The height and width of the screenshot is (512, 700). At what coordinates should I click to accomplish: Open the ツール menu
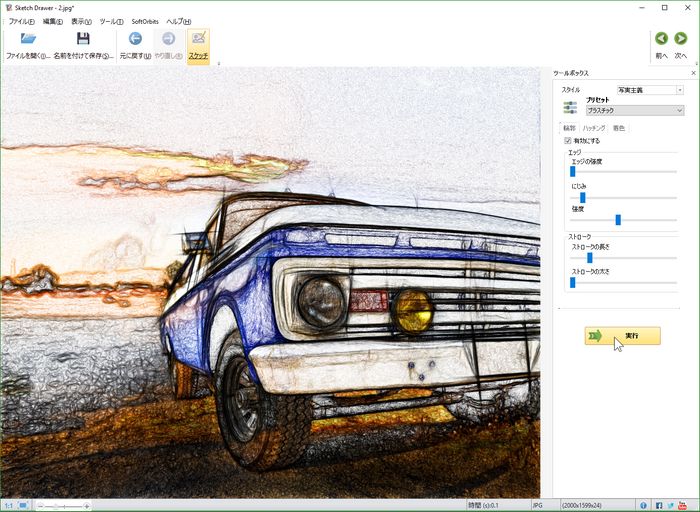pyautogui.click(x=111, y=21)
